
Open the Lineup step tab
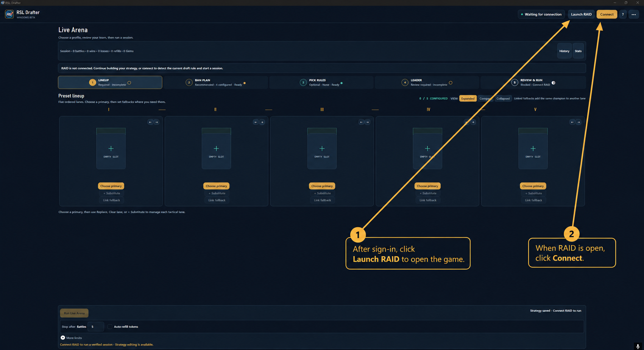110,82
